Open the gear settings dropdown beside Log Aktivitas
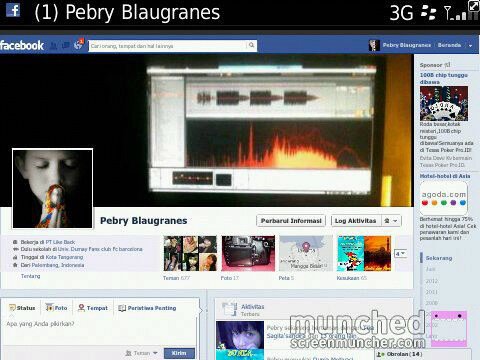The height and width of the screenshot is (360, 480). pos(391,221)
